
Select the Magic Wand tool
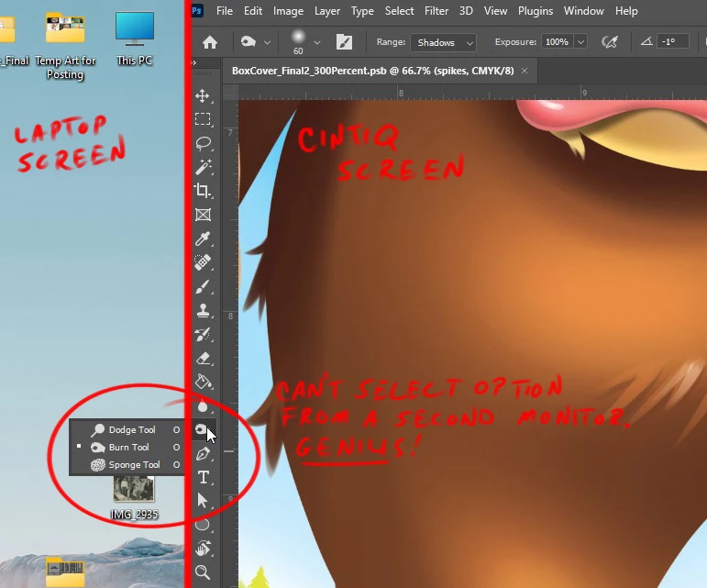(x=203, y=167)
